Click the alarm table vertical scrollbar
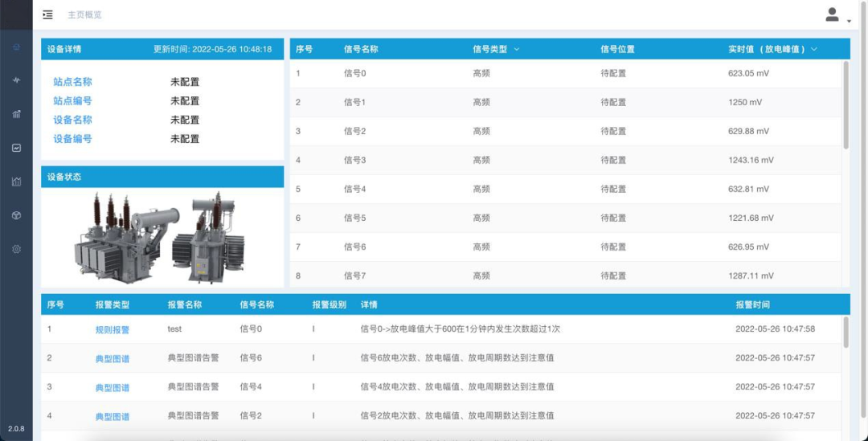 click(x=845, y=332)
